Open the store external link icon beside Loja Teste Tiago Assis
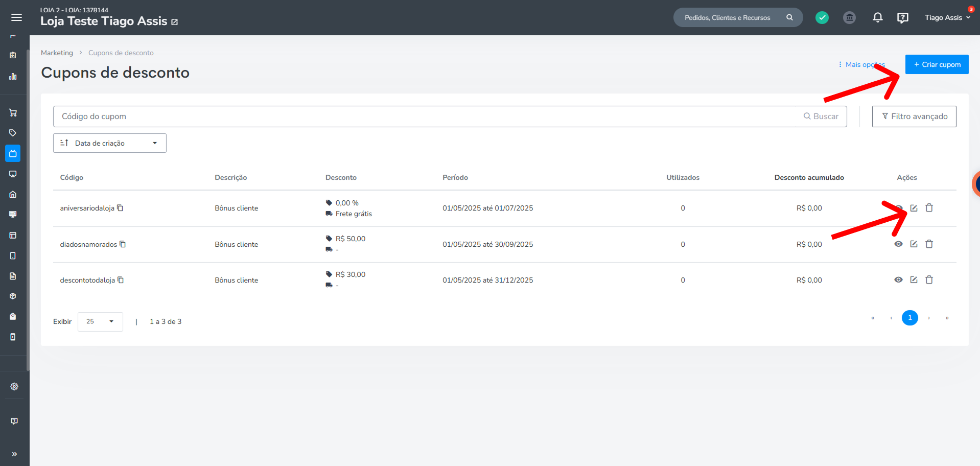The width and height of the screenshot is (980, 466). point(174,22)
